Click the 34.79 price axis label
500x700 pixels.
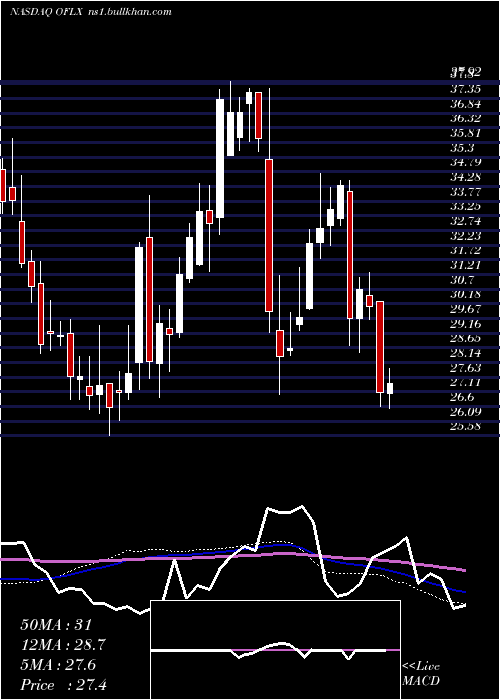(465, 162)
